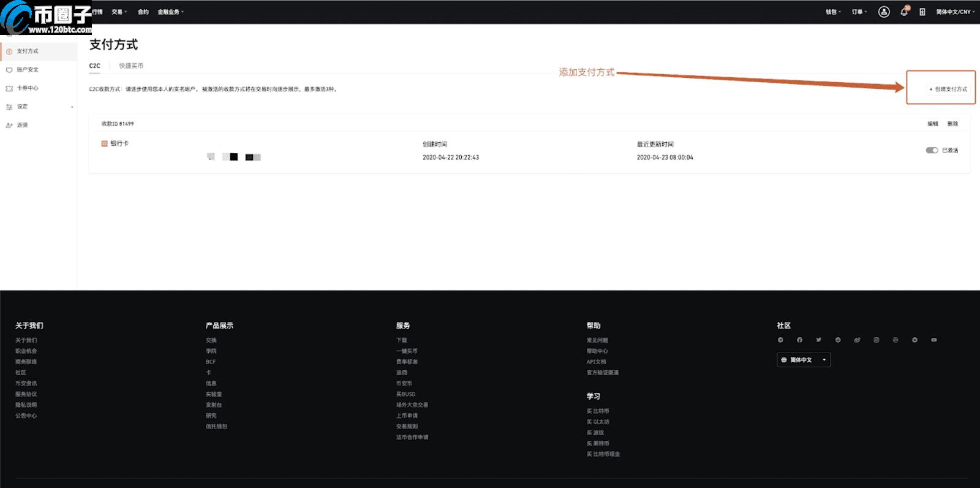Open the 上币申请 footer link
Screen dimensions: 980x488
pos(407,416)
